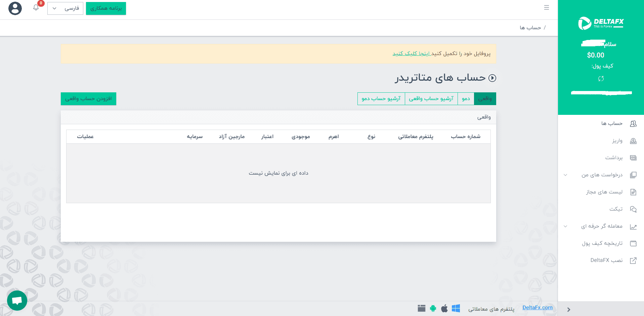
Task: Open the Apple platform download icon
Action: (x=444, y=308)
